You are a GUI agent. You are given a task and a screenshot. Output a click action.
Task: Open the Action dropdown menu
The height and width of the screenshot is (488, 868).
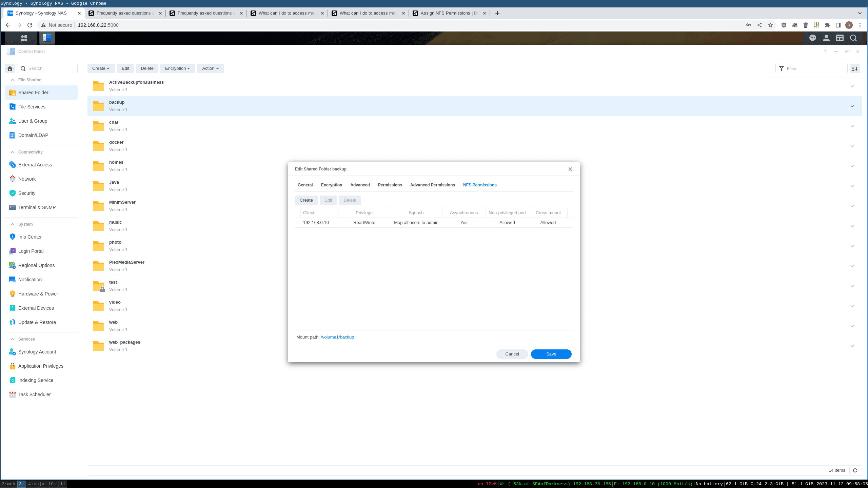[x=210, y=68]
